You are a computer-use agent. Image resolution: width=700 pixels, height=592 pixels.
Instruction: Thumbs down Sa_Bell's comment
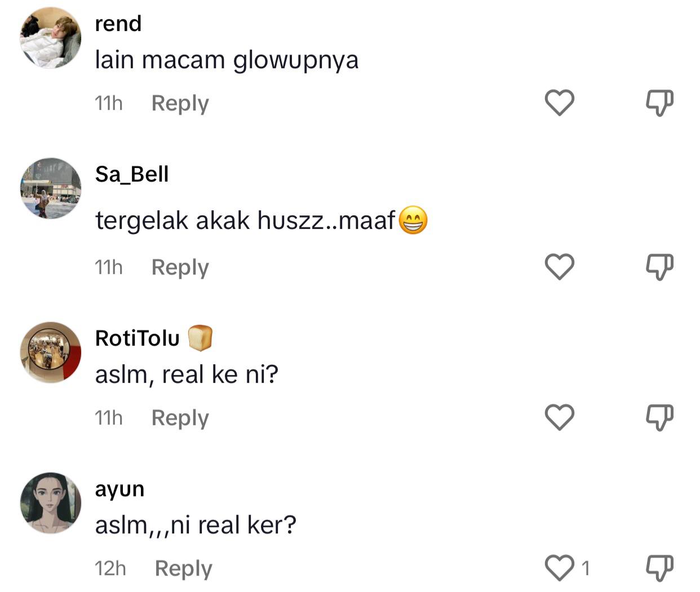pyautogui.click(x=659, y=267)
